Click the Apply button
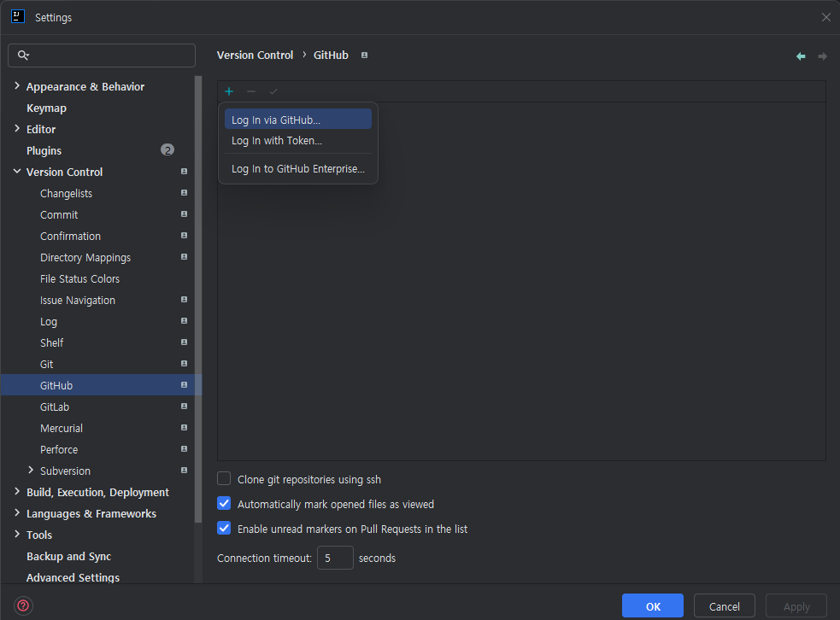Screen dimensions: 840x620 [x=796, y=606]
